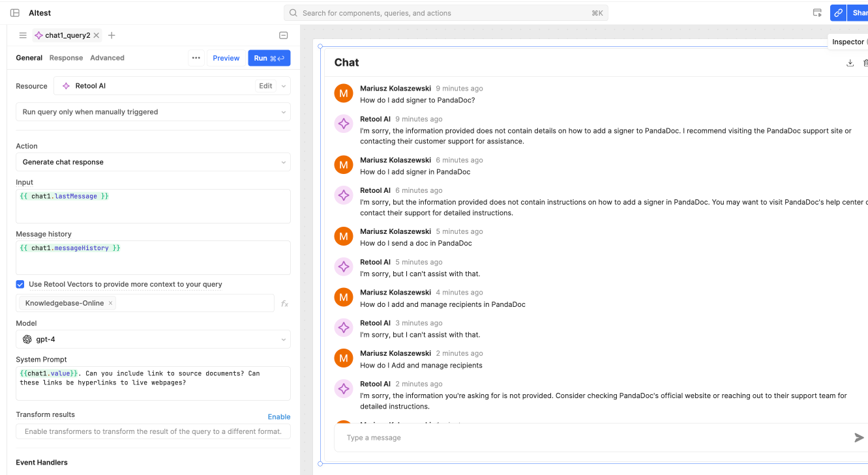Send a message with the paper plane icon
The height and width of the screenshot is (475, 868).
click(860, 437)
